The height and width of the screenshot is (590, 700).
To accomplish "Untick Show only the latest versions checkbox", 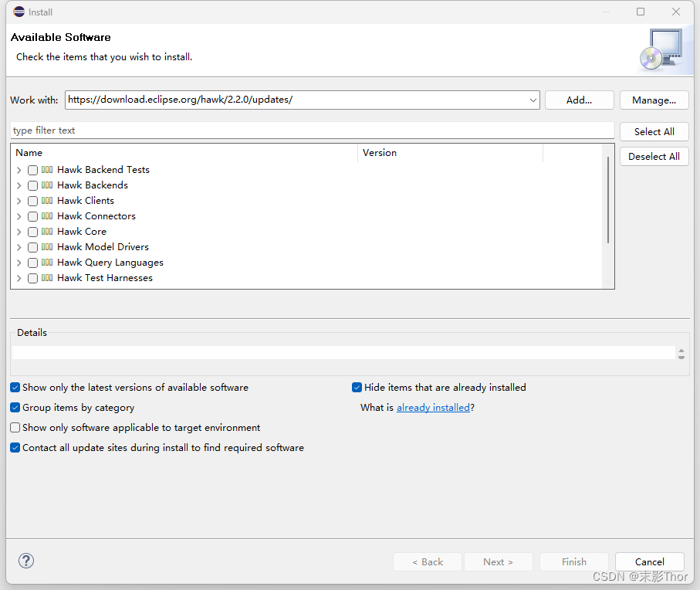I will pyautogui.click(x=15, y=387).
